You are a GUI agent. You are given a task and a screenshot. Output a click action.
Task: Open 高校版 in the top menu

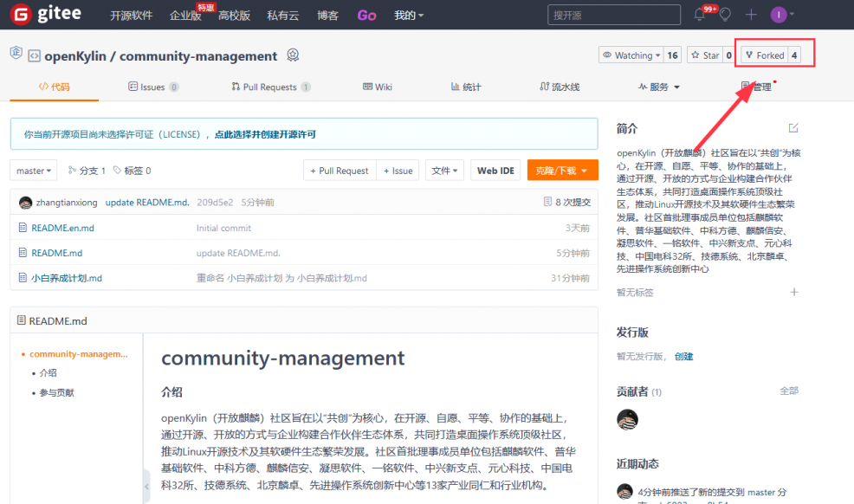pos(234,16)
